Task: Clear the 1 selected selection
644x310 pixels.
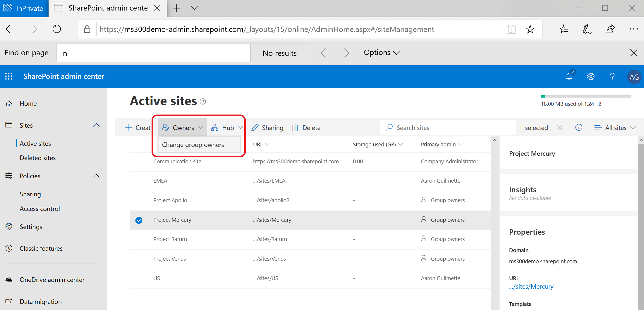Action: click(x=560, y=127)
